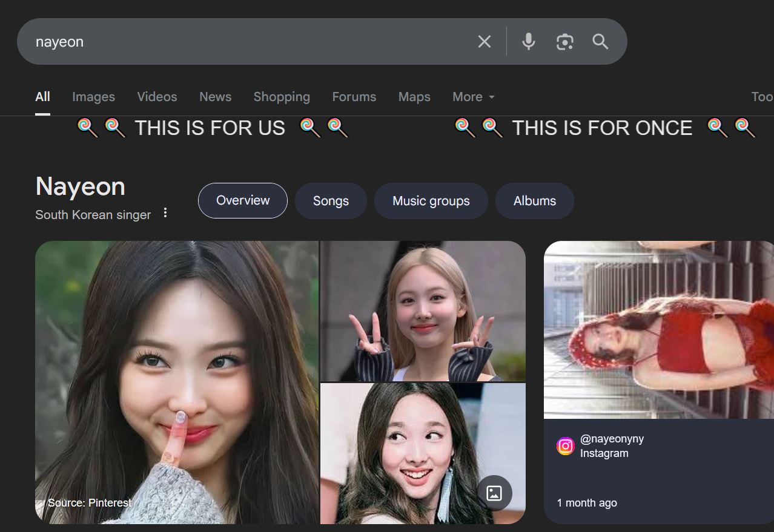
Task: Switch to the Images tab
Action: click(93, 97)
